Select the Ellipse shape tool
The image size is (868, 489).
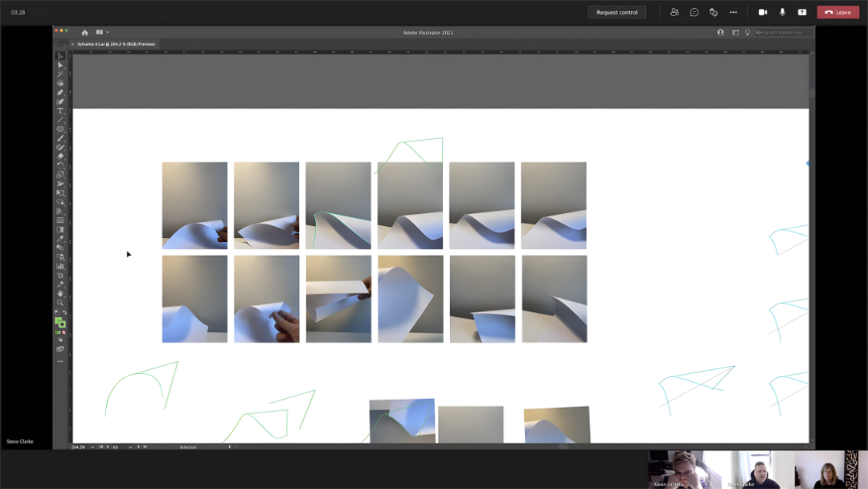60,129
